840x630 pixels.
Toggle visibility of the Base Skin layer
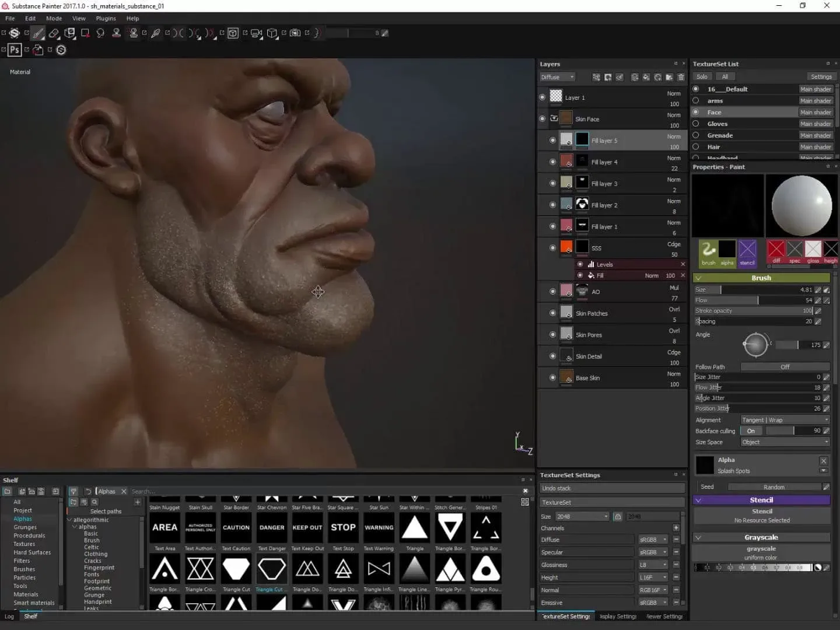pos(552,377)
